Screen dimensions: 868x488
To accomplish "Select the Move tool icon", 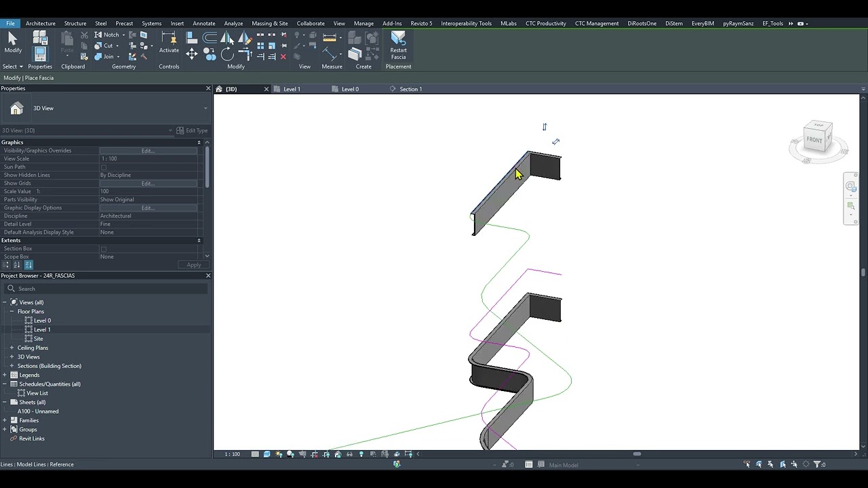I will point(191,54).
